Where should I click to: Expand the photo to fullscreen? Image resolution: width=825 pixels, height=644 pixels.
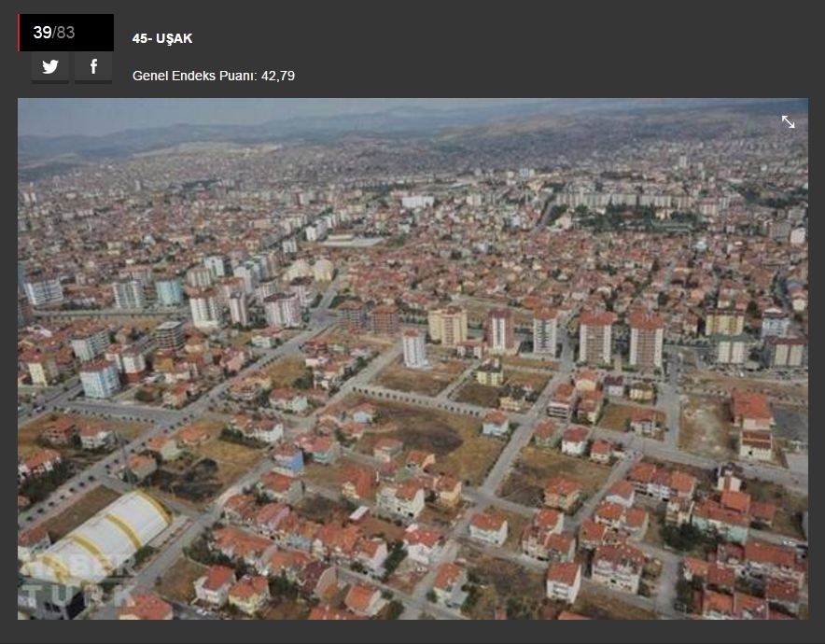click(788, 122)
